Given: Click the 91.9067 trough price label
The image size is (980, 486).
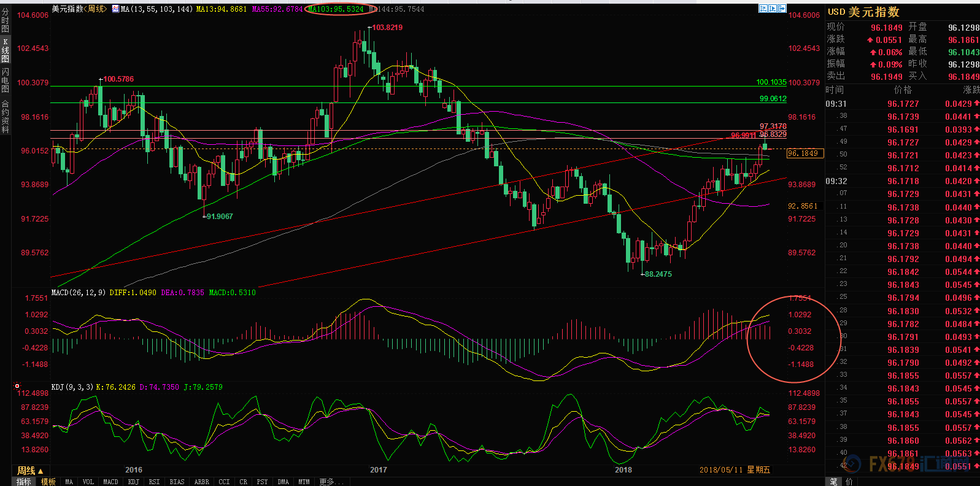Looking at the screenshot, I should [220, 217].
